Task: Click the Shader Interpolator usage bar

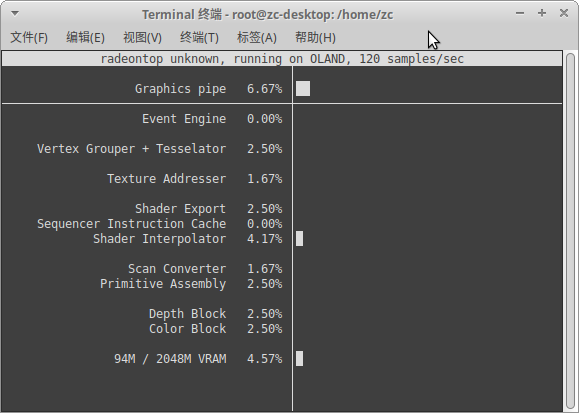Action: point(299,239)
